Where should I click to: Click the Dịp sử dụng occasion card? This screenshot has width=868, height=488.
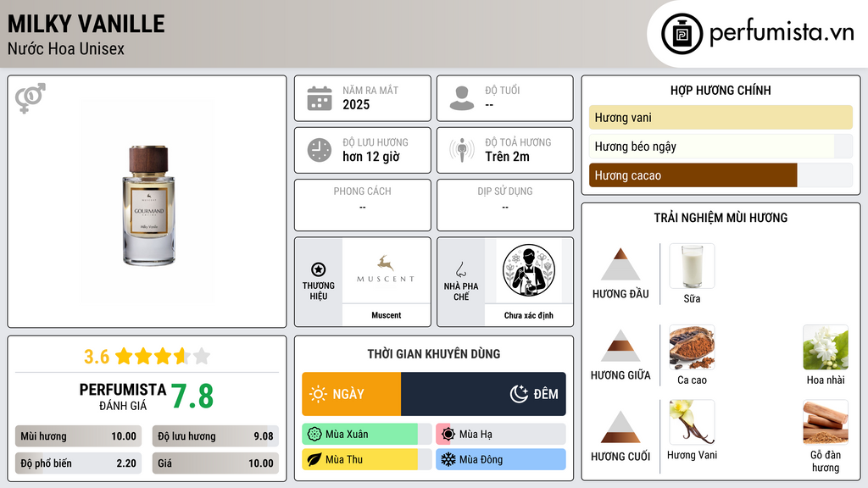tap(505, 205)
